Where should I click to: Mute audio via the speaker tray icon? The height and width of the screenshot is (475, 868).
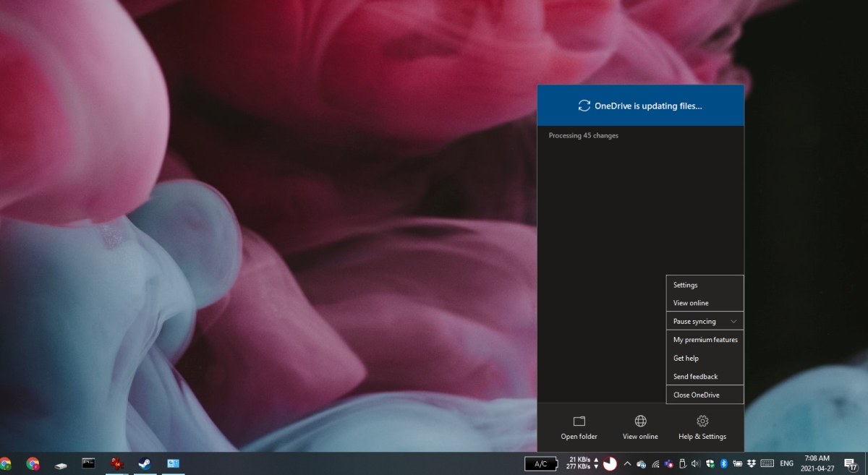696,465
